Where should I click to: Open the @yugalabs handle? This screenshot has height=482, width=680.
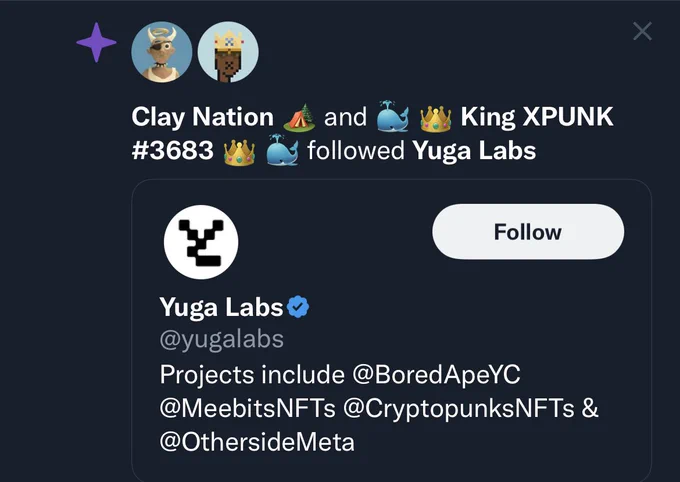pyautogui.click(x=222, y=340)
